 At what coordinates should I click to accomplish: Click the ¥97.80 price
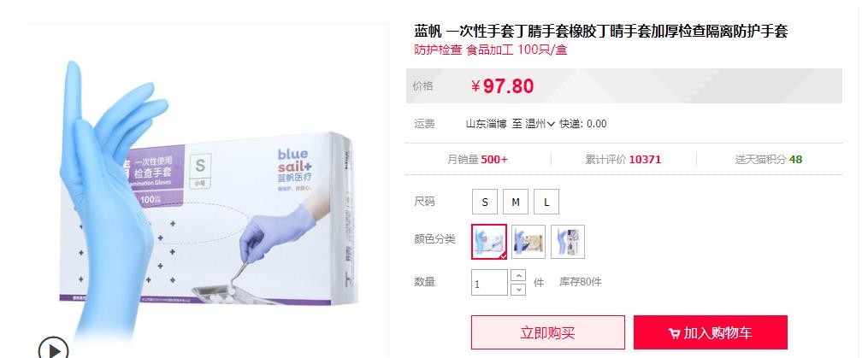pyautogui.click(x=503, y=86)
